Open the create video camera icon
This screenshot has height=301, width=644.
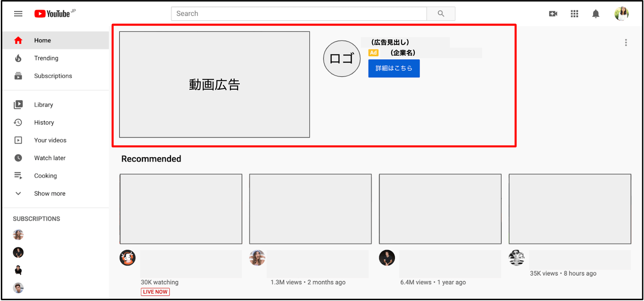(x=553, y=14)
